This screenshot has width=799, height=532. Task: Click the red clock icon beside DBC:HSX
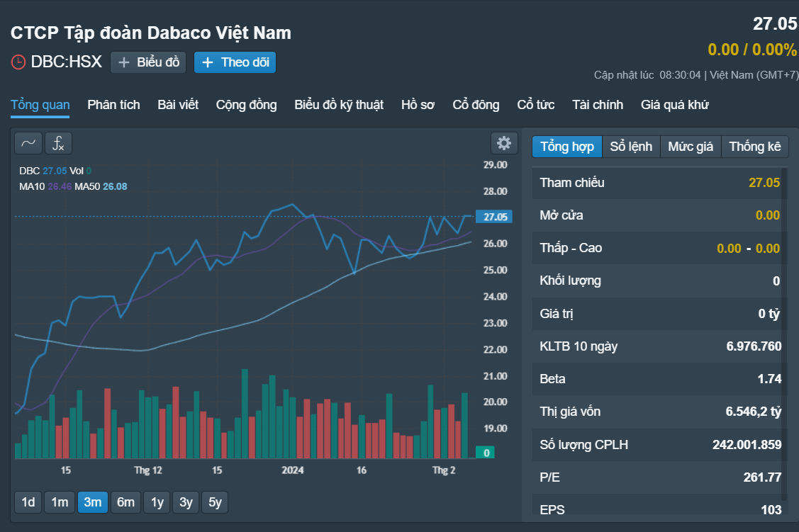click(18, 62)
